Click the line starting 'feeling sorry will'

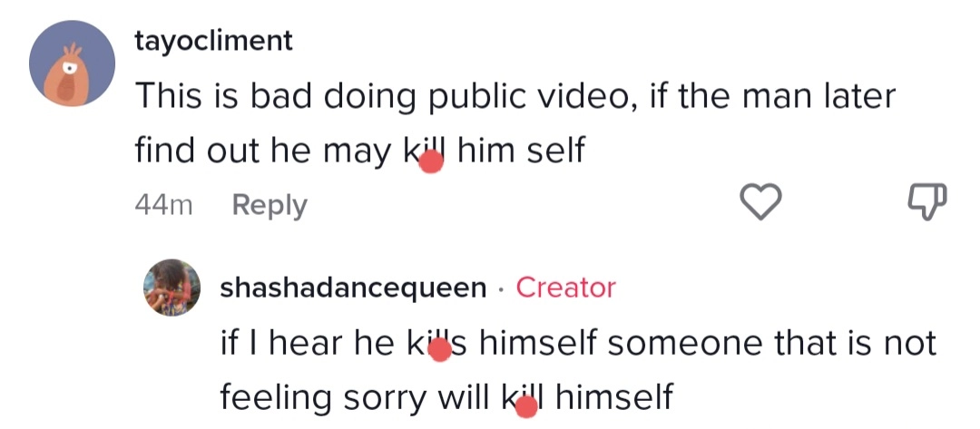pos(446,397)
